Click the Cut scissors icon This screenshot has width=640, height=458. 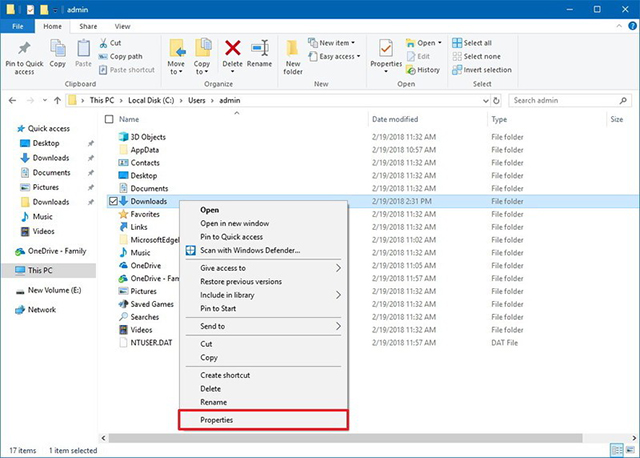pyautogui.click(x=104, y=43)
